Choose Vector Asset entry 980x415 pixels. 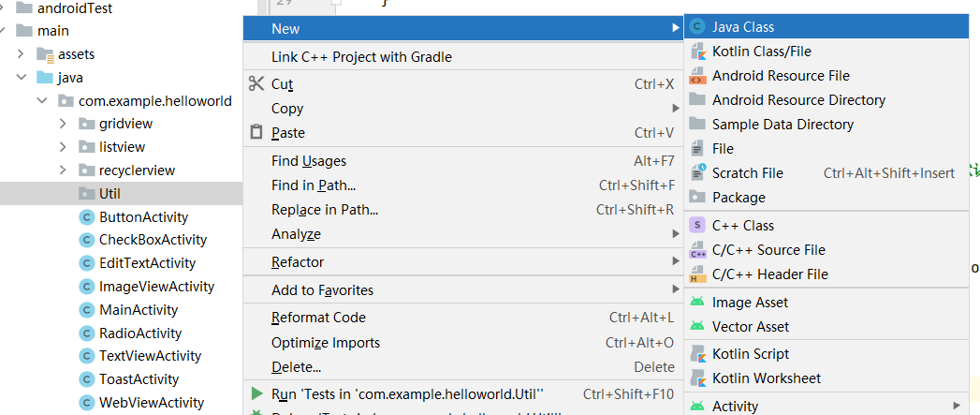(x=750, y=327)
